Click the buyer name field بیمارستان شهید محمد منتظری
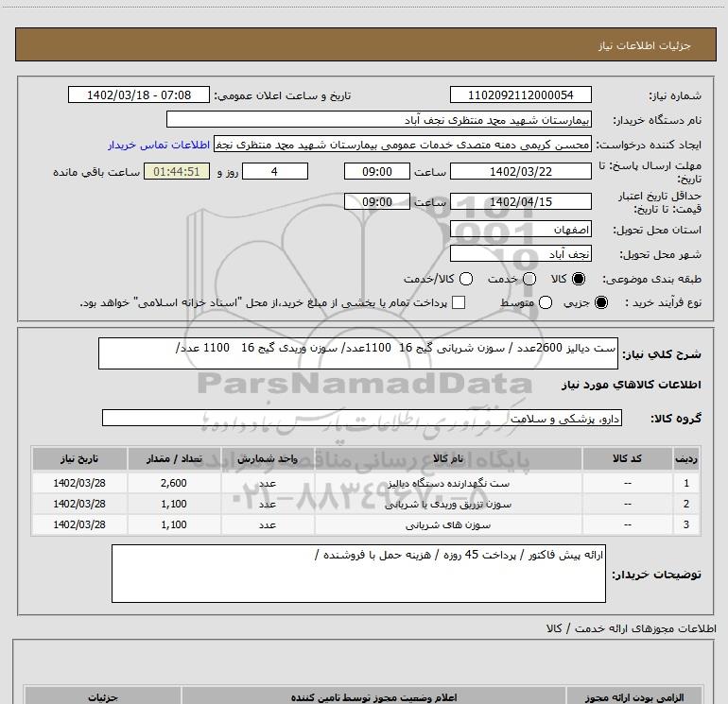728x704 pixels. tap(379, 120)
